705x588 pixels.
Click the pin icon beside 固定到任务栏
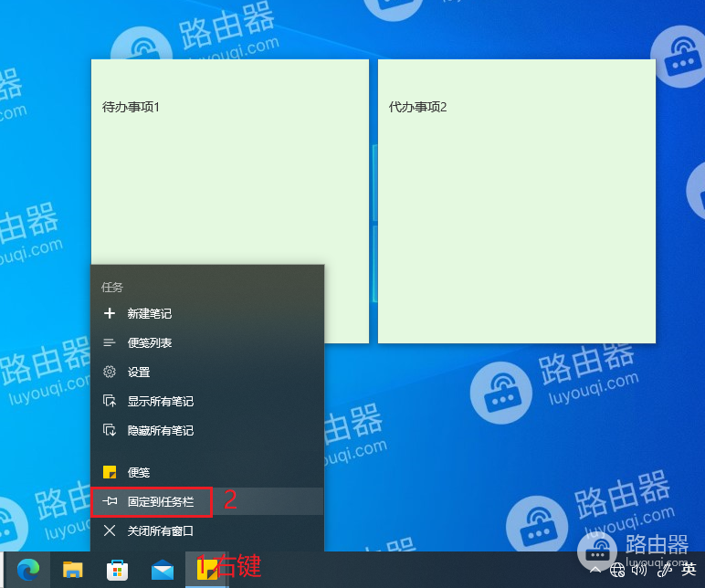click(x=110, y=500)
